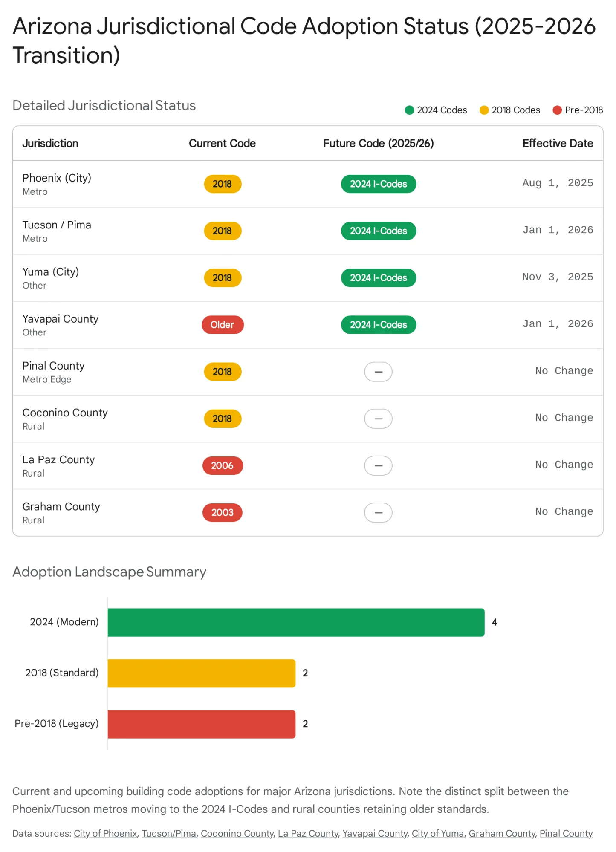Click Phoenix's 2024 I-Codes badge
616x852 pixels.
pyautogui.click(x=378, y=184)
